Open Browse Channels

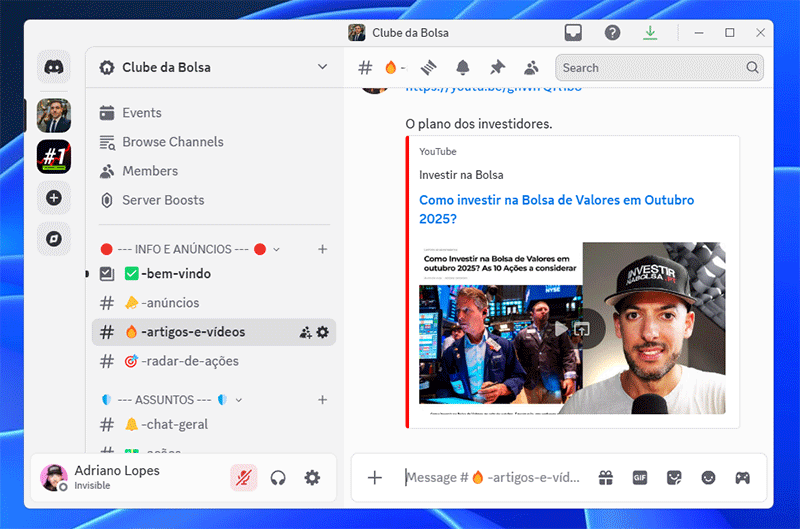214,142
